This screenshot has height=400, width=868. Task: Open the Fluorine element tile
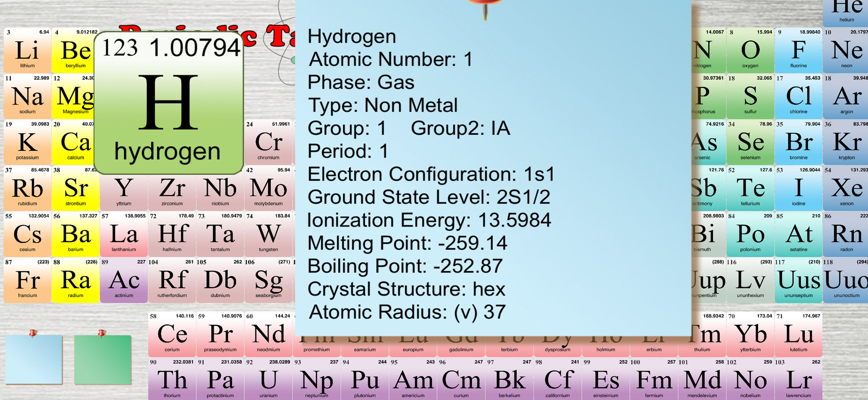tap(798, 50)
